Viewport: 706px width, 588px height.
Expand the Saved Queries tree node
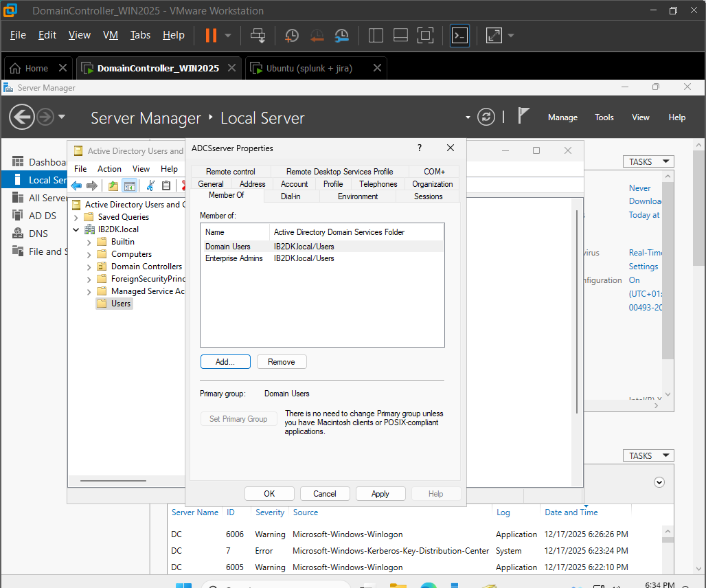(76, 218)
